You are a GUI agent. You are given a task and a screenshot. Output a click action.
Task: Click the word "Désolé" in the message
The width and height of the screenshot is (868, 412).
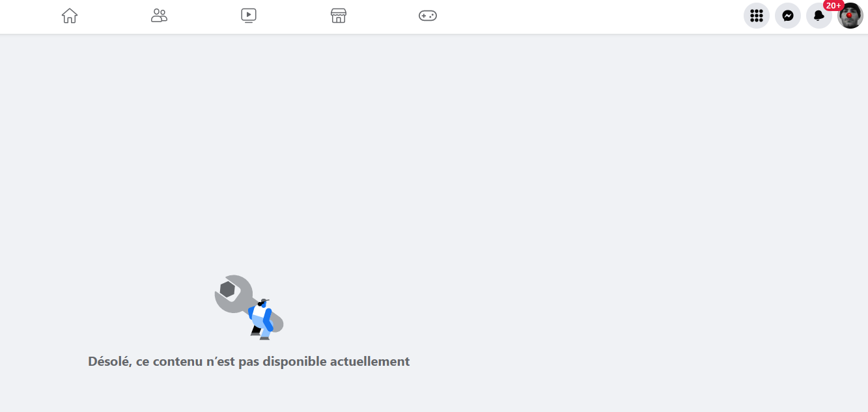pyautogui.click(x=109, y=361)
